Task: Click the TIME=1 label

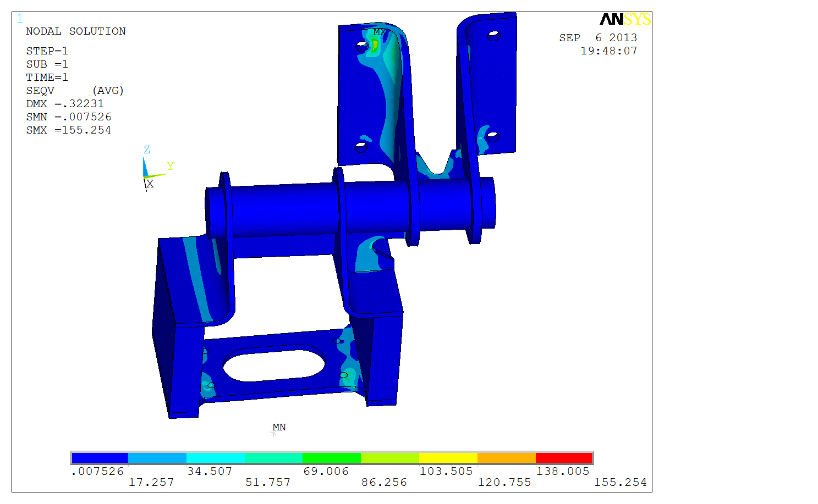Action: point(47,77)
